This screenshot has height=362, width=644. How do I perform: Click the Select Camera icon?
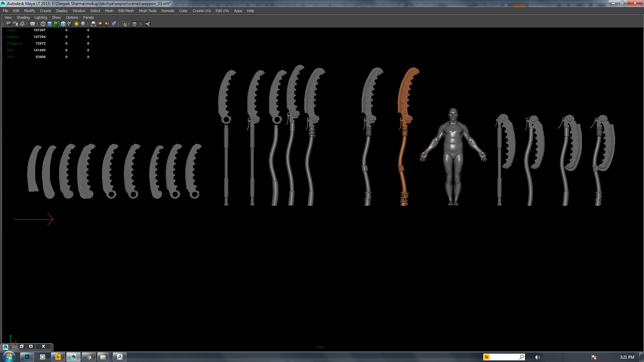[x=8, y=24]
